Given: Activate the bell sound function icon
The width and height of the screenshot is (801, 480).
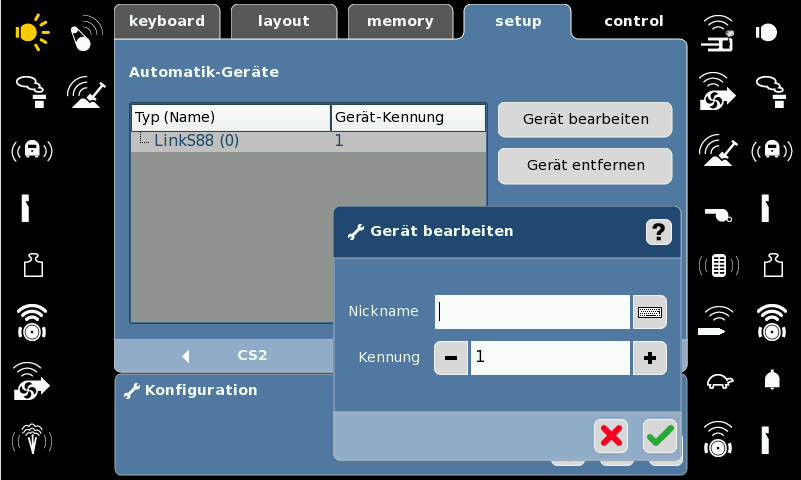Looking at the screenshot, I should 771,379.
